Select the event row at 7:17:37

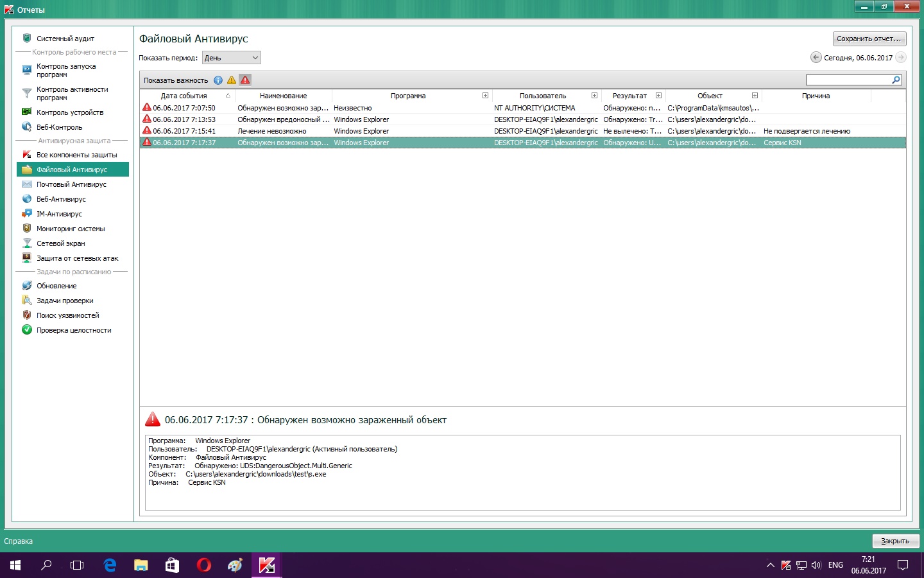click(523, 143)
